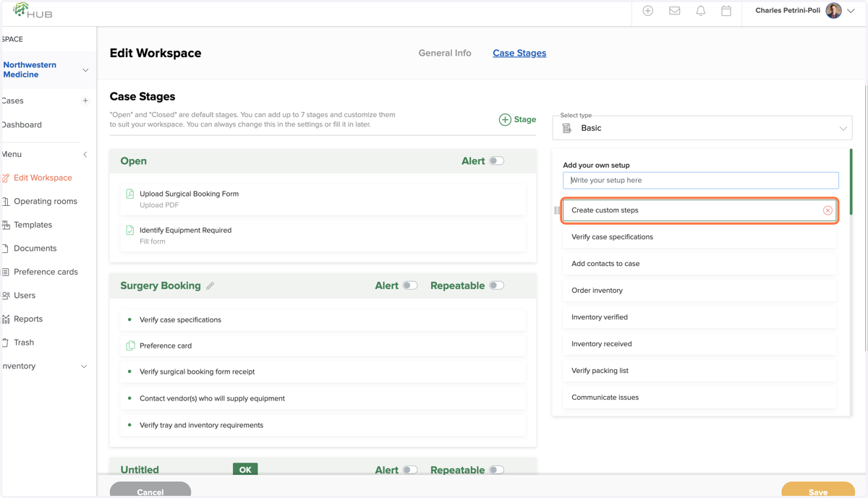Viewport: 868px width, 498px height.
Task: Click the Preference card copy icon
Action: pos(130,345)
